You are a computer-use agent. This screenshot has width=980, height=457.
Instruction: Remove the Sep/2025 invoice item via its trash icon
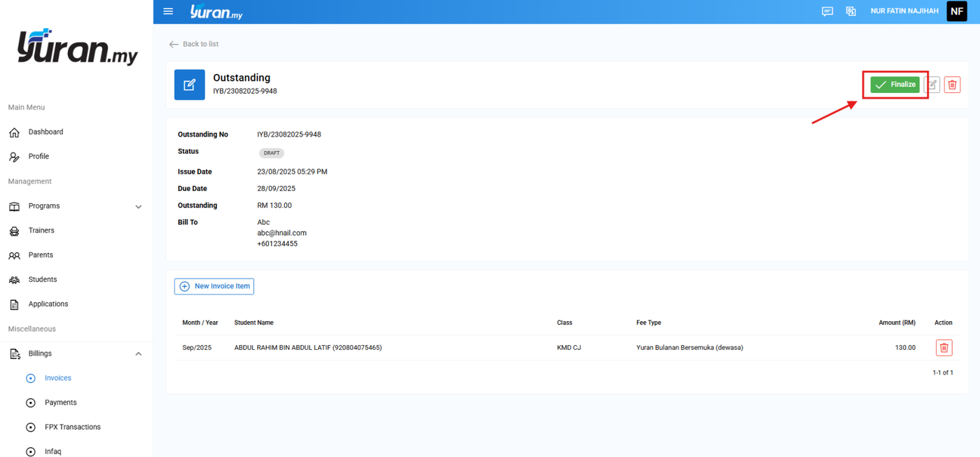944,348
